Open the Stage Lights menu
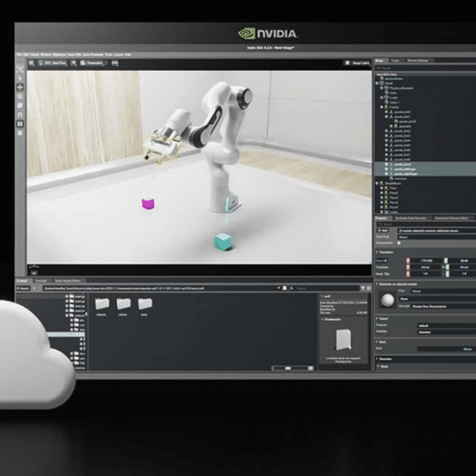Screen dimensions: 476x476 click(357, 63)
